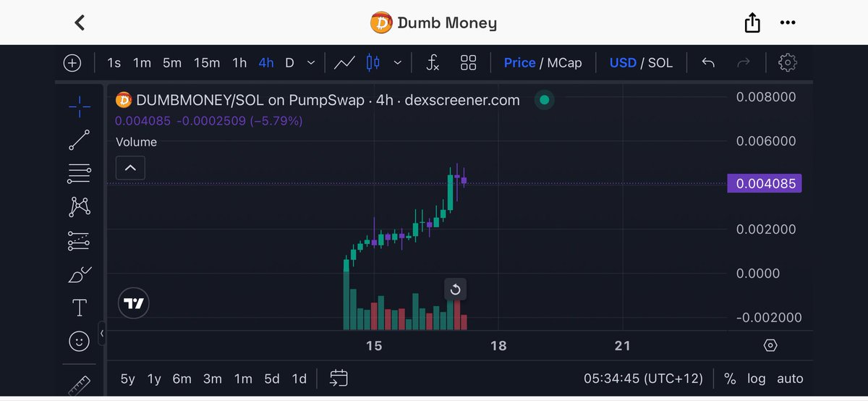The width and height of the screenshot is (868, 401).
Task: Select the D daily timeframe
Action: 289,63
